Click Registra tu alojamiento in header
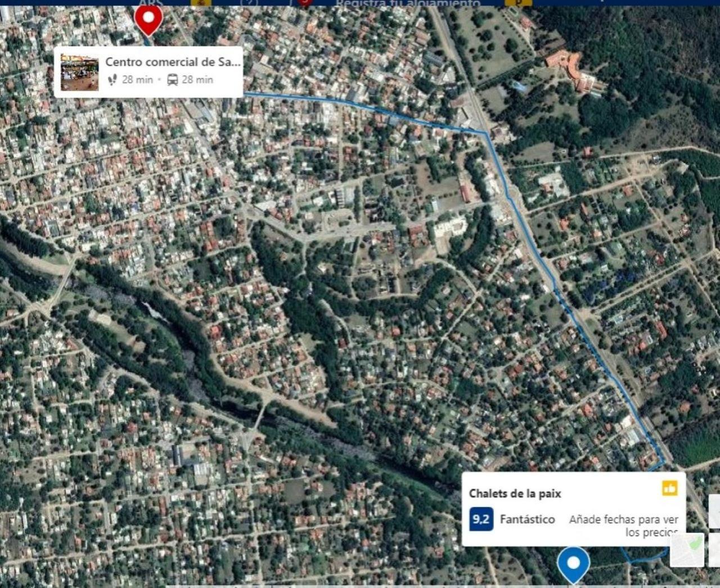The width and height of the screenshot is (720, 588). 408,3
